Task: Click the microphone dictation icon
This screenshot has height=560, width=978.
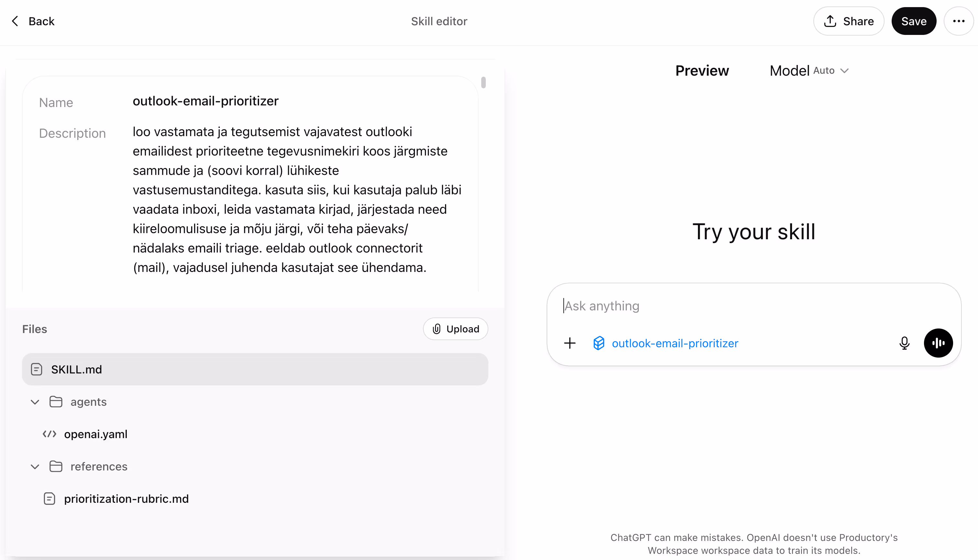Action: 904,343
